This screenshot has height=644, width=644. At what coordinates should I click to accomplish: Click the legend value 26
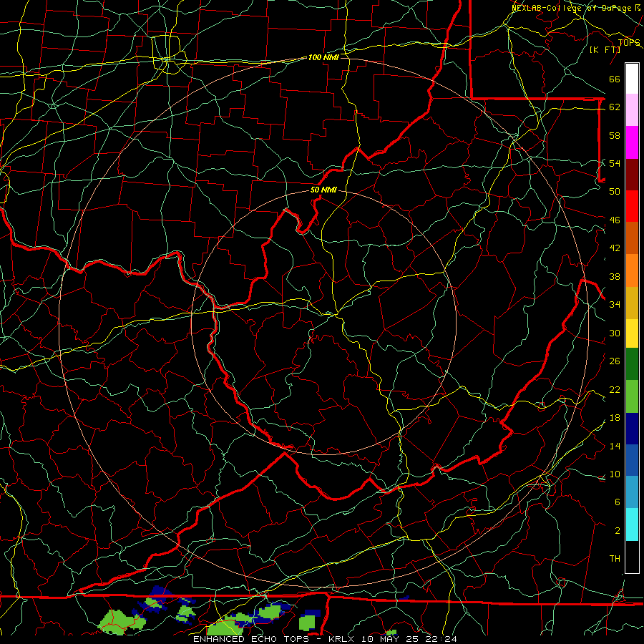point(615,361)
